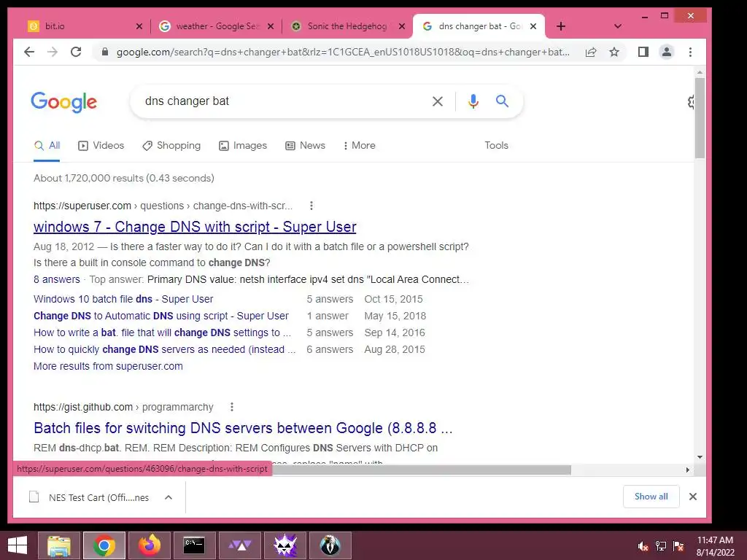Share this page from address bar
The height and width of the screenshot is (560, 747).
(591, 52)
